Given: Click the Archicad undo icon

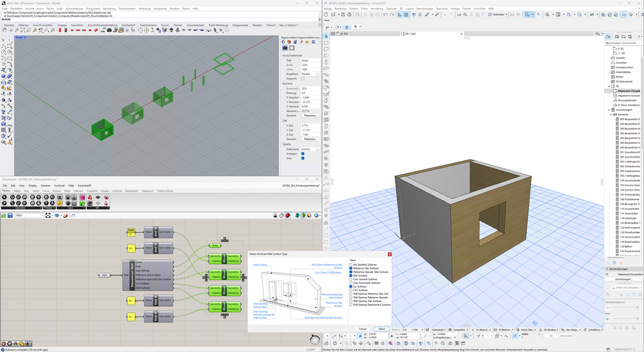Looking at the screenshot, I should tap(385, 14).
